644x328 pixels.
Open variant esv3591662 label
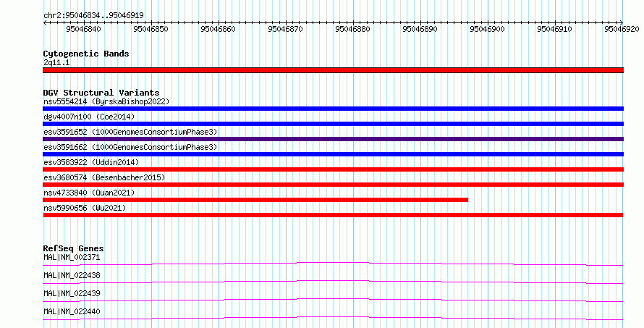pos(130,147)
